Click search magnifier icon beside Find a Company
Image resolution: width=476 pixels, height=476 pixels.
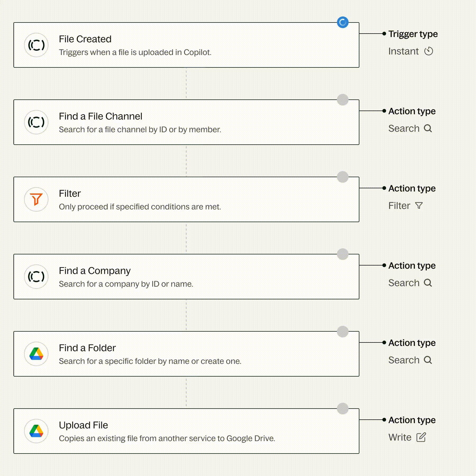coord(428,283)
